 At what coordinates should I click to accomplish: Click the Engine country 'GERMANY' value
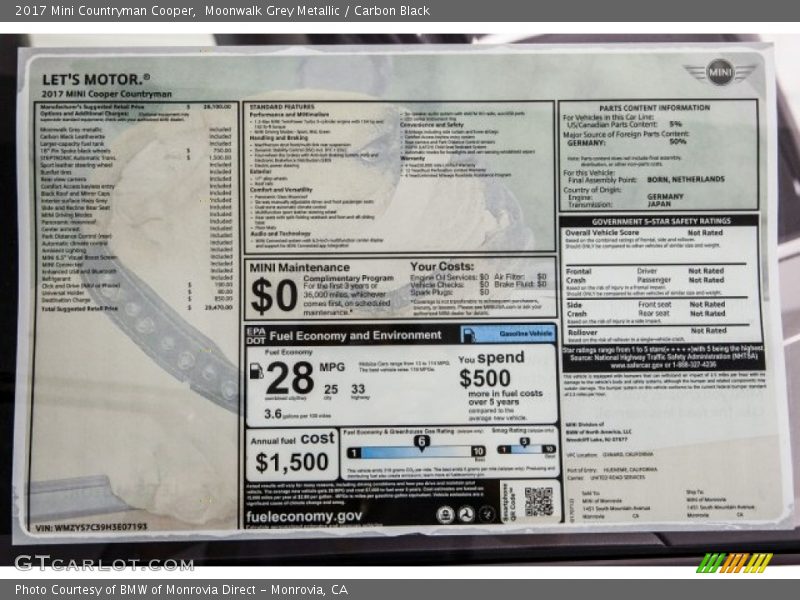[665, 196]
